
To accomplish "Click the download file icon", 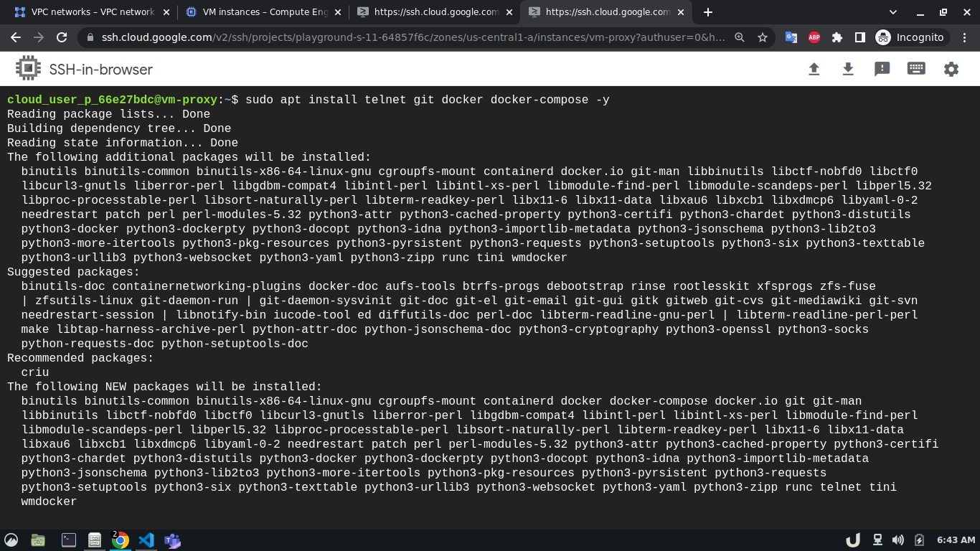I will 848,69.
